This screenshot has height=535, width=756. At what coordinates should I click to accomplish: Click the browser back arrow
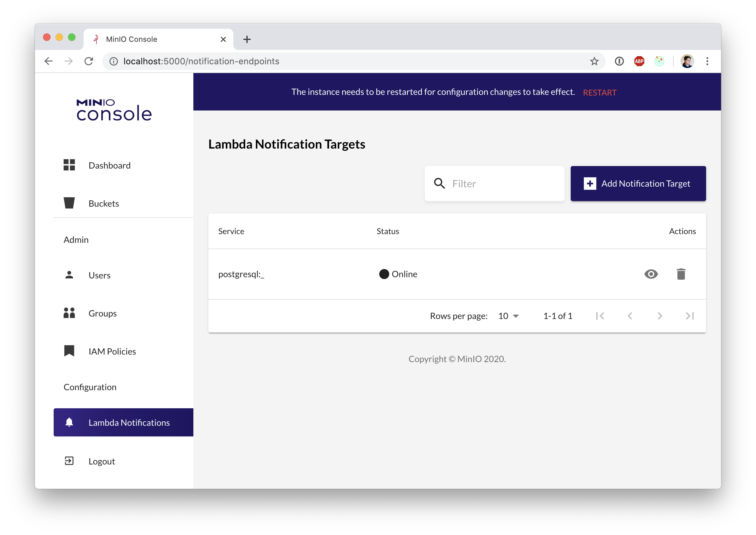[x=49, y=61]
